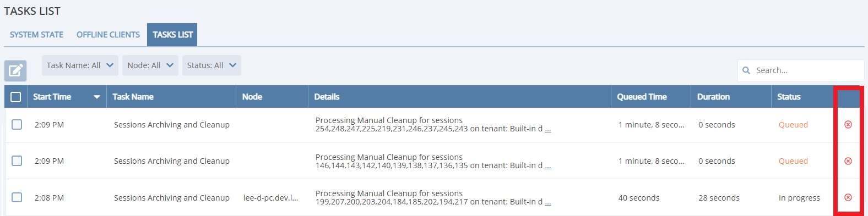Show full details of in-progress task
The width and height of the screenshot is (868, 216).
coord(548,202)
